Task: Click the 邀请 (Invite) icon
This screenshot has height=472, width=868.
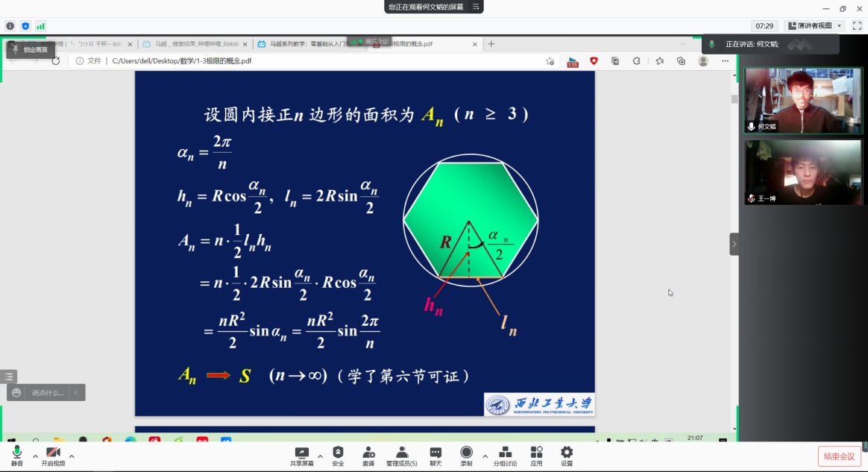Action: 368,456
